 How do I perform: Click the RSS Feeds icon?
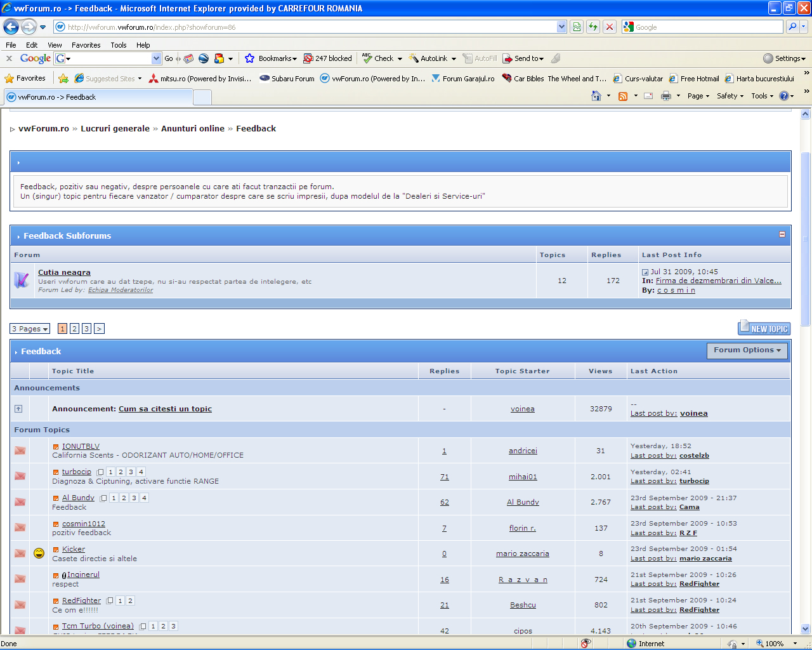point(623,96)
